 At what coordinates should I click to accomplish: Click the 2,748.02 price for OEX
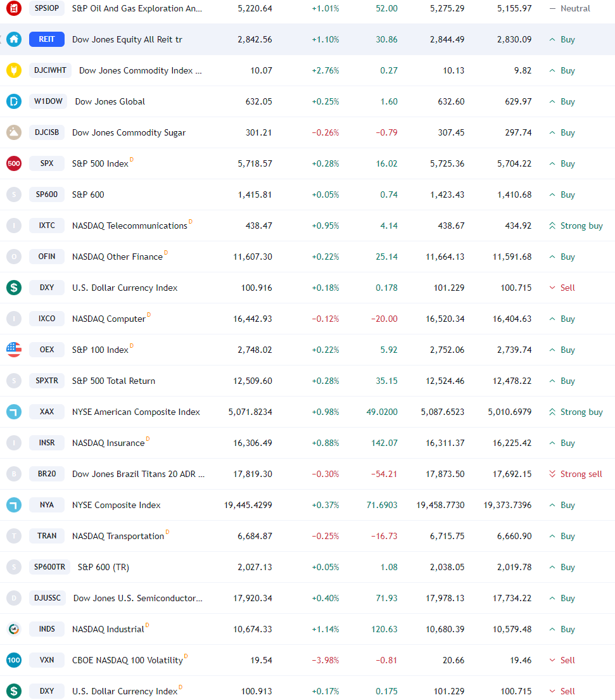(255, 350)
